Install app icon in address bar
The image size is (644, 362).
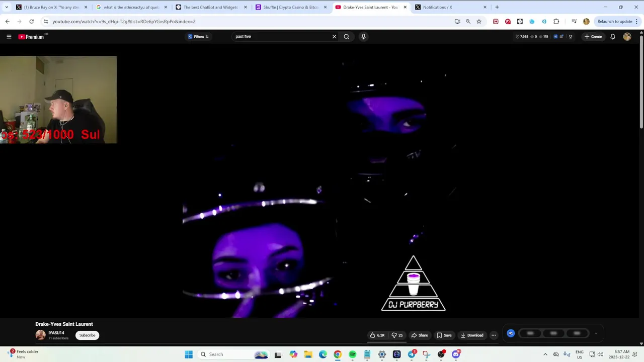(457, 22)
